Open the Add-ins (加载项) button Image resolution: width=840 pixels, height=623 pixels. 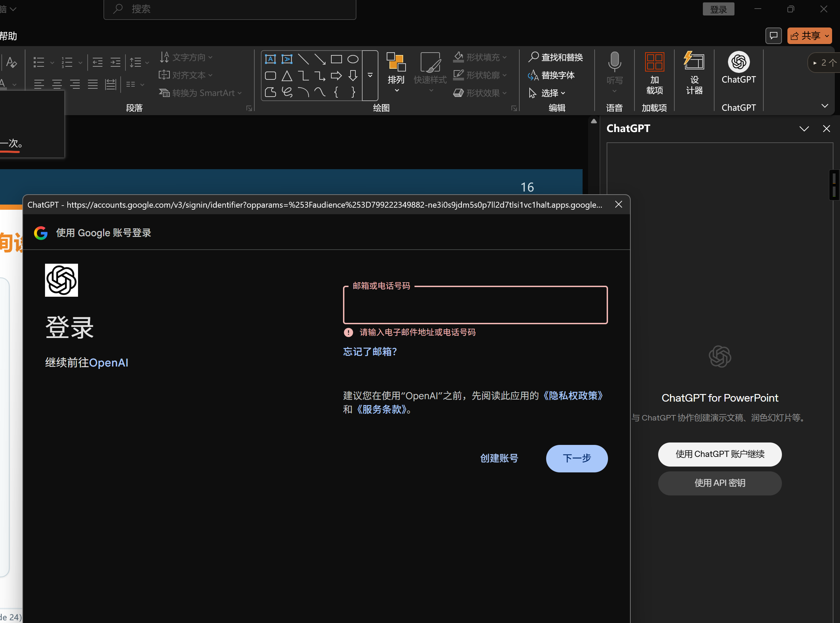point(654,74)
